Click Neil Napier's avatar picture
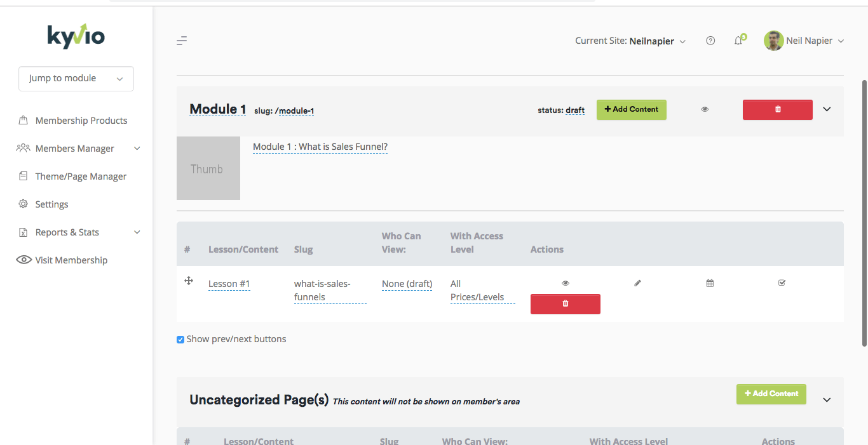 click(x=773, y=41)
